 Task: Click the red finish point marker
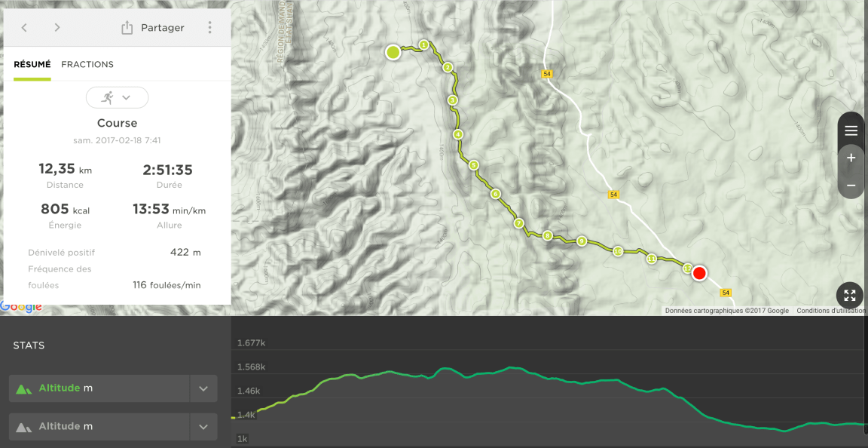coord(699,273)
